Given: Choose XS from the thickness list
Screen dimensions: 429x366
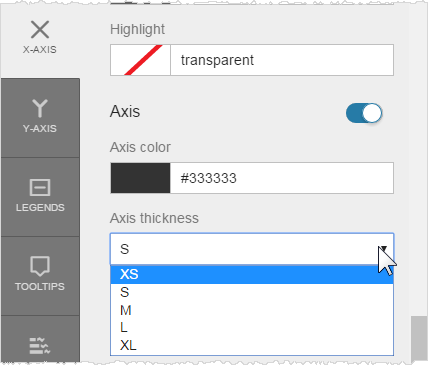Looking at the screenshot, I should coord(252,274).
